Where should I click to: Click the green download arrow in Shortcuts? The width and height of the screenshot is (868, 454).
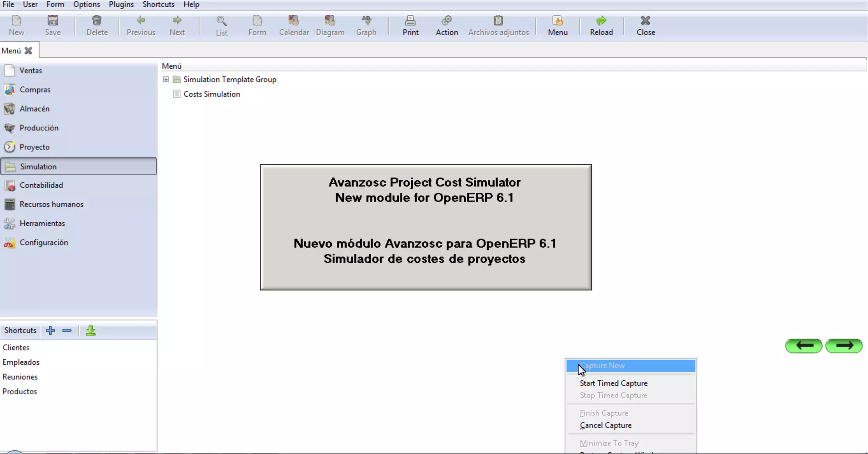[x=91, y=330]
